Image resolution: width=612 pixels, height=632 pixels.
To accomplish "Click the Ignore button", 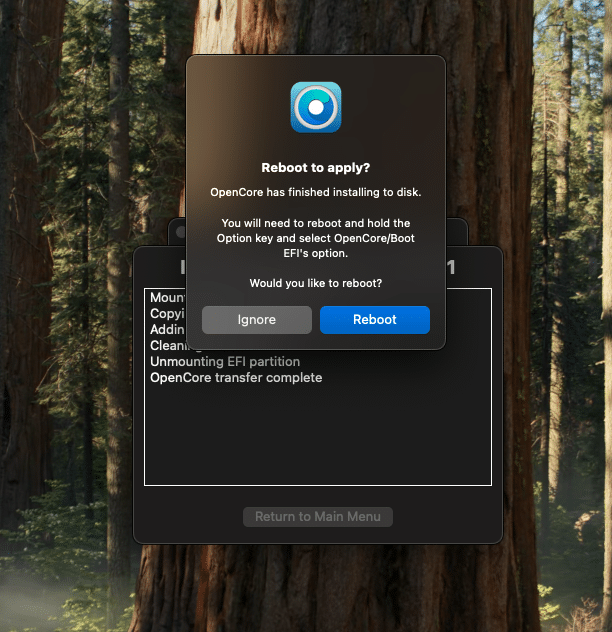I will [257, 320].
